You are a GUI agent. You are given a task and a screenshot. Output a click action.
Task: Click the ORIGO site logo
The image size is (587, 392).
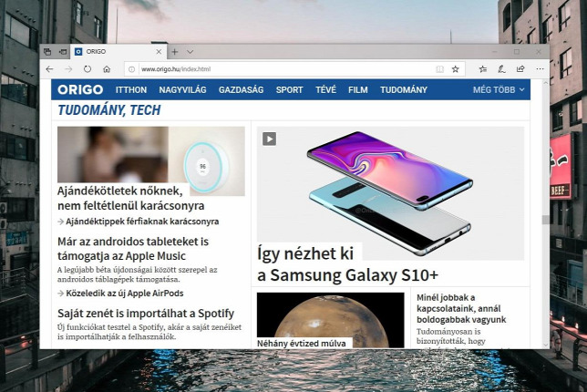pos(80,90)
